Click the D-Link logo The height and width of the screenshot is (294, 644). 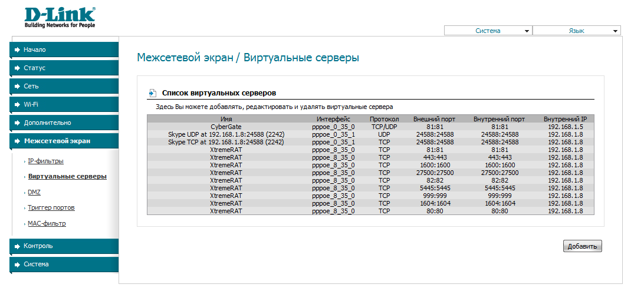tap(60, 17)
